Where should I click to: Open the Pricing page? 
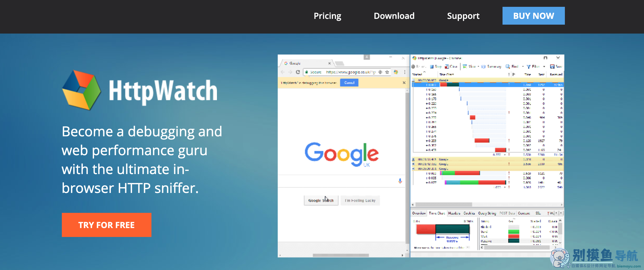point(328,16)
